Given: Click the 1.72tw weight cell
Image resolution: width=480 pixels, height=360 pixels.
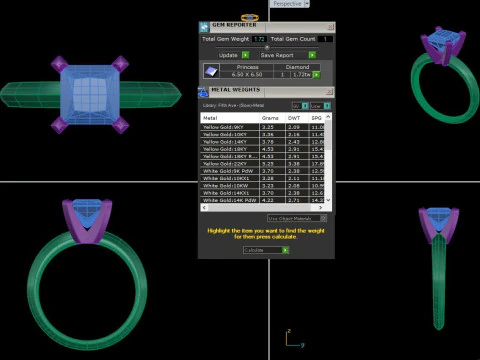Looking at the screenshot, I should [302, 75].
